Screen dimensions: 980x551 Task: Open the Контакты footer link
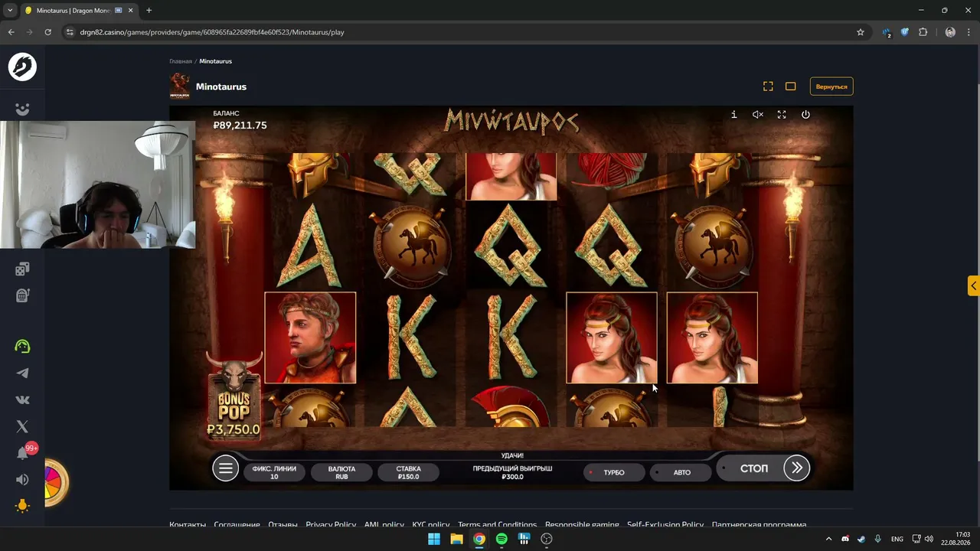188,525
